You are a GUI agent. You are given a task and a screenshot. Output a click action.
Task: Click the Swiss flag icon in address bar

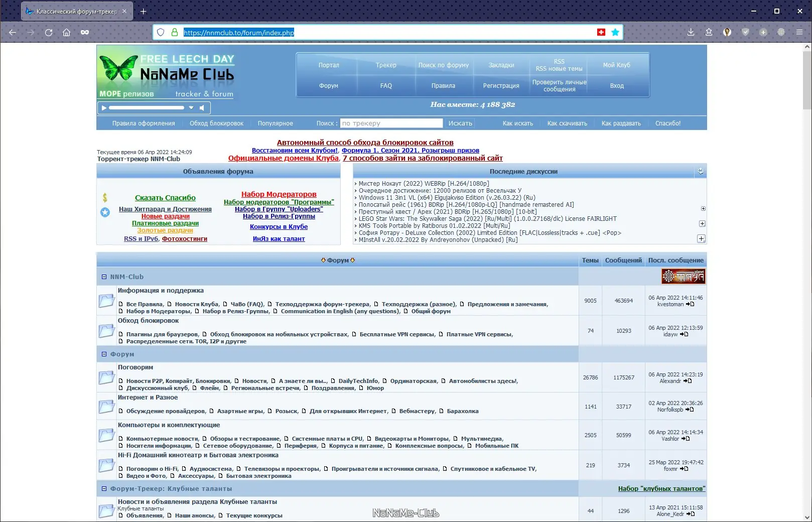[601, 32]
